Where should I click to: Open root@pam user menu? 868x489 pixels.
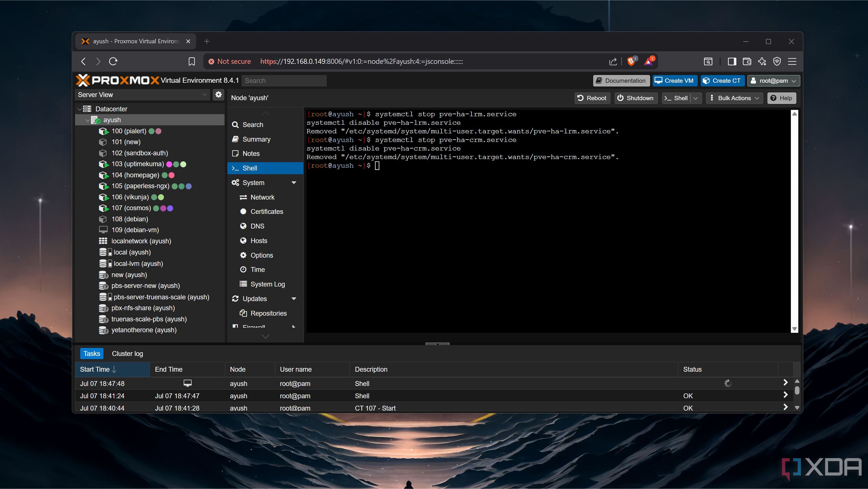click(x=773, y=81)
